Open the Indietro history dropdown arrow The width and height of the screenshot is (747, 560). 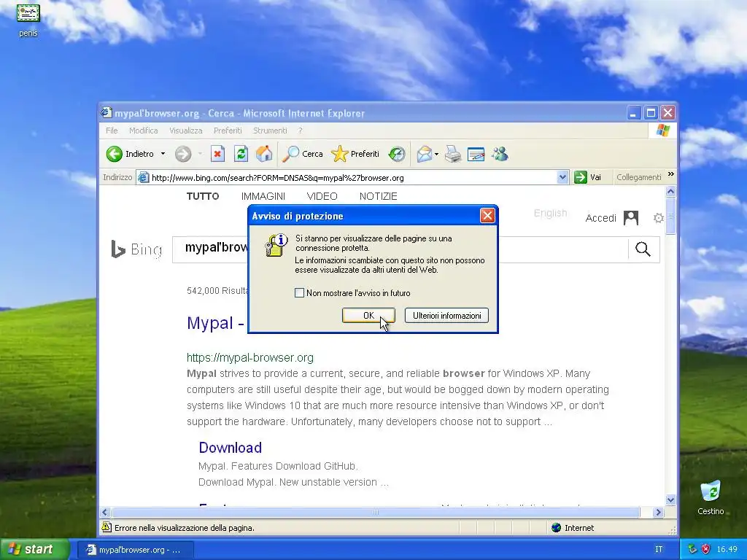pyautogui.click(x=163, y=154)
